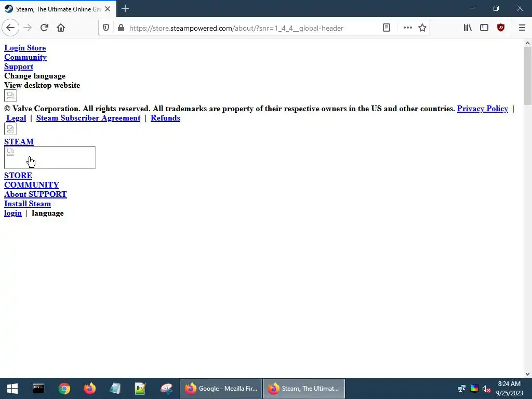This screenshot has height=399, width=532.
Task: Select the Steam tab
Action: click(x=58, y=9)
